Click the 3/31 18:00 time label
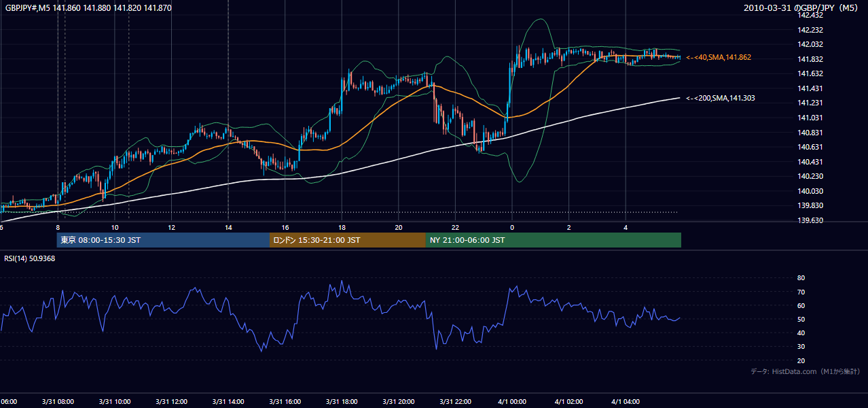868x408 pixels. pos(342,402)
